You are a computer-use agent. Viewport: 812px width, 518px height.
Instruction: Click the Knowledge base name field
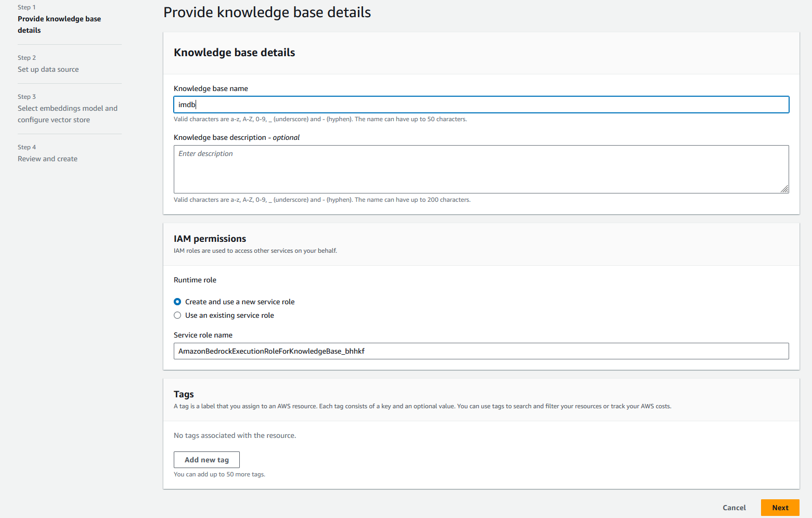pyautogui.click(x=481, y=104)
